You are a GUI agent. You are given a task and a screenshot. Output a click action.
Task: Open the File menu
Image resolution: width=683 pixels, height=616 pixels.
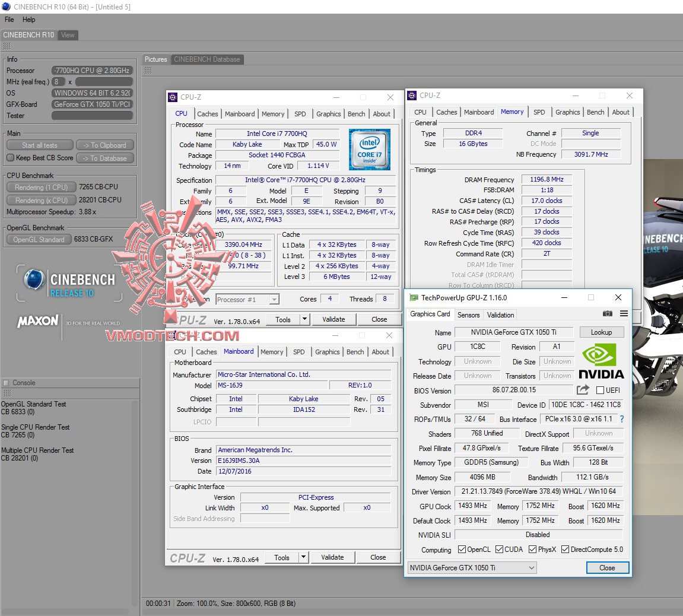[x=9, y=20]
